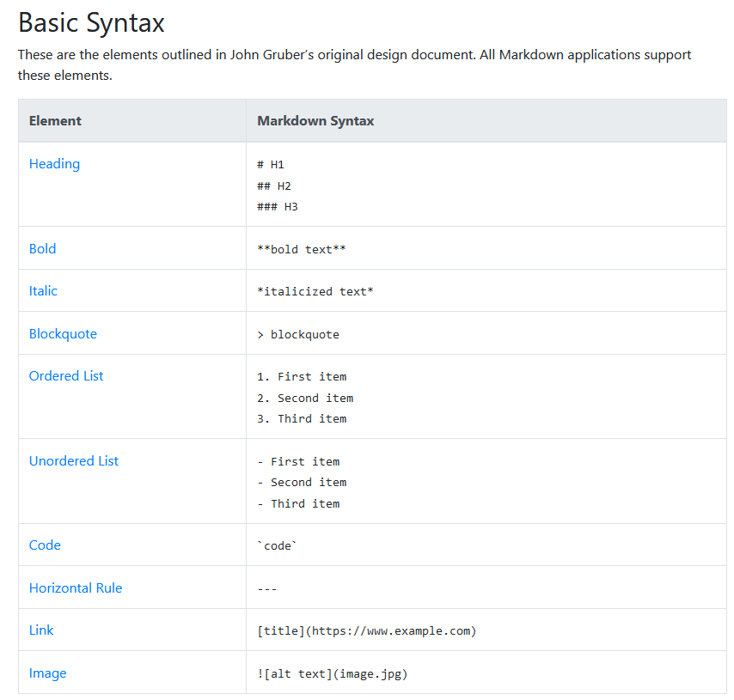Click the `code` syntax example
Viewport: 734px width, 700px height.
[x=277, y=545]
